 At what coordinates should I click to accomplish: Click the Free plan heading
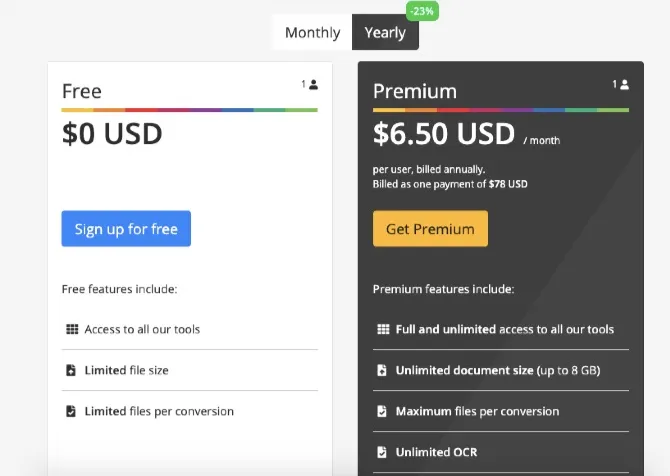pyautogui.click(x=82, y=91)
